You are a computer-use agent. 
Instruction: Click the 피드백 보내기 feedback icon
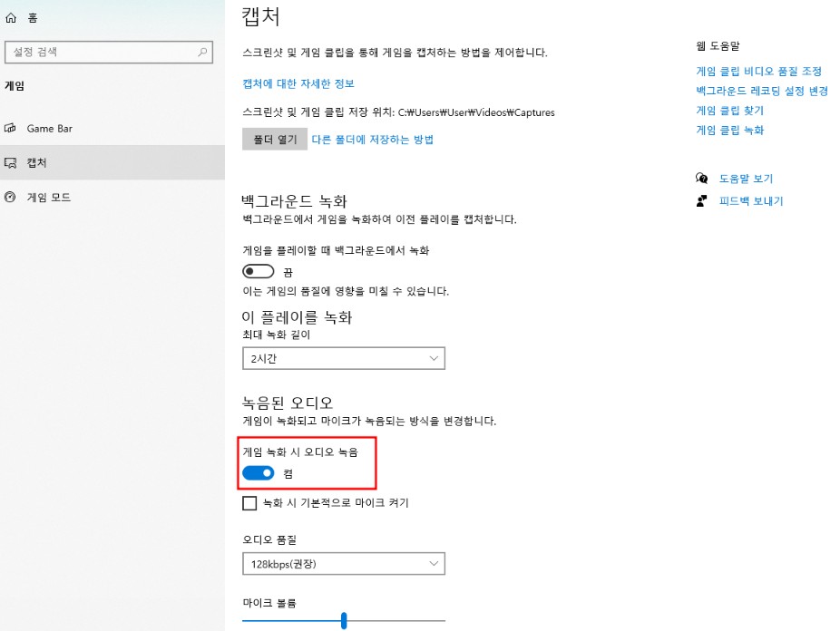tap(702, 200)
